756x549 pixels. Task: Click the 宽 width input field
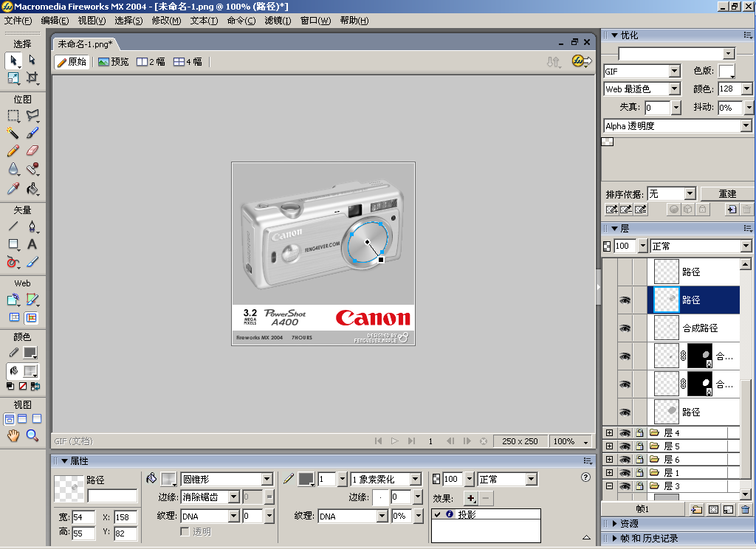point(83,517)
